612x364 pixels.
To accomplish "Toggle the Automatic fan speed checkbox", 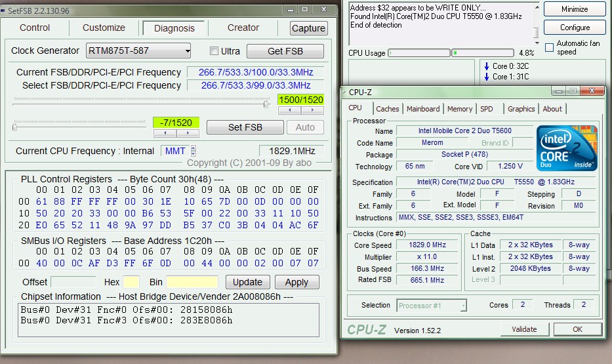I will coord(549,48).
